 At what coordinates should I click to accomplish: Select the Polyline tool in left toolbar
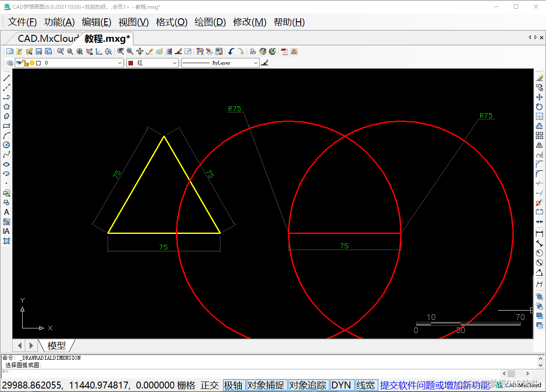click(7, 97)
